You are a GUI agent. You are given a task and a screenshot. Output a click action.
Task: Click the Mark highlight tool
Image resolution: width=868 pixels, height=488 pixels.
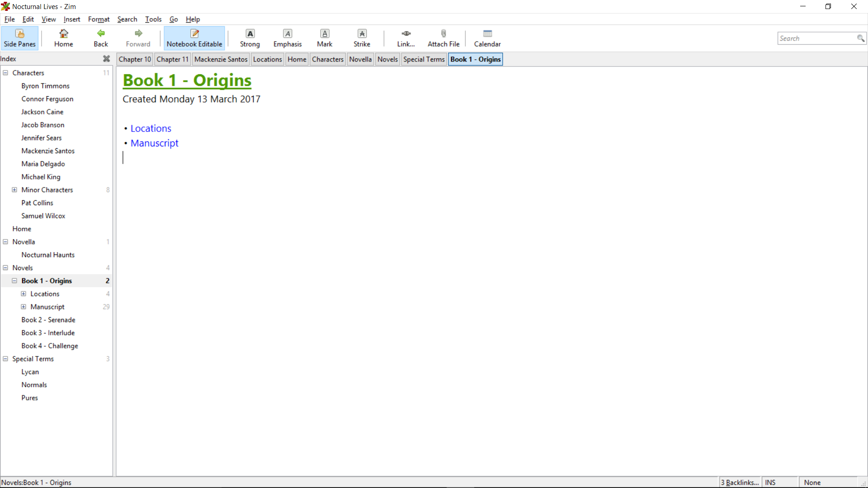(x=325, y=38)
